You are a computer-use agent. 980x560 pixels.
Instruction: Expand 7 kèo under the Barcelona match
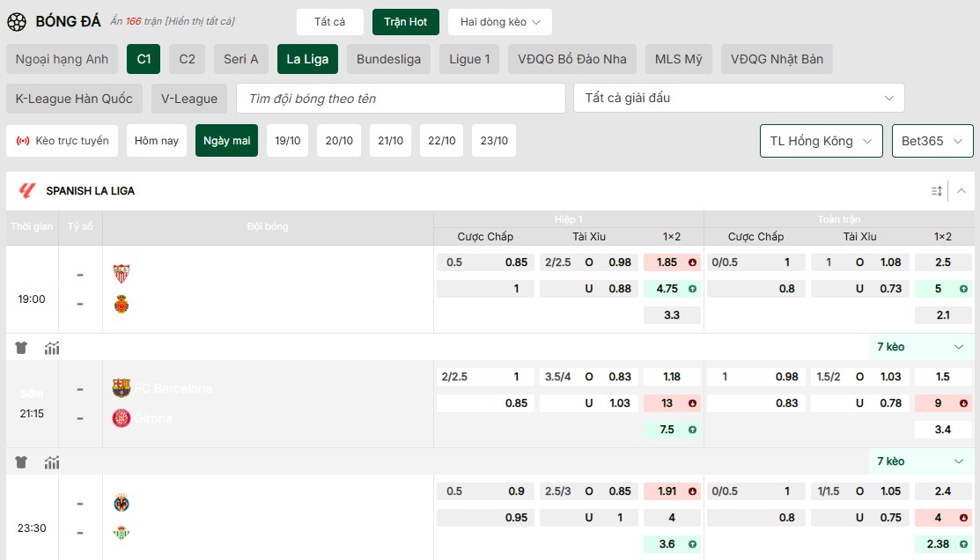point(920,461)
